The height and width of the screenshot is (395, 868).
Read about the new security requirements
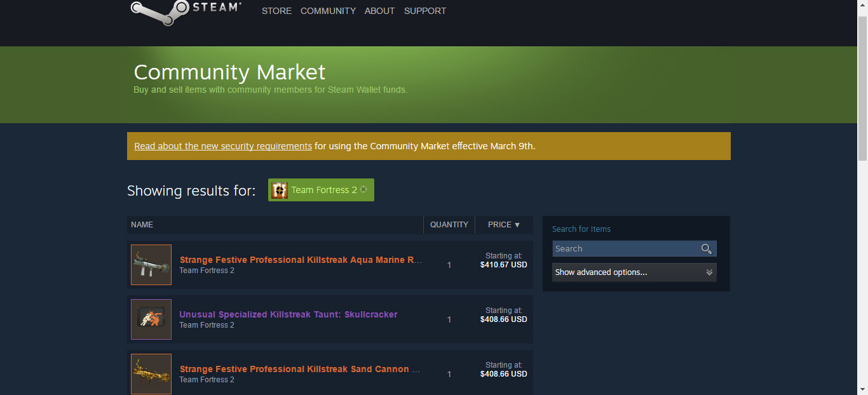pyautogui.click(x=222, y=146)
